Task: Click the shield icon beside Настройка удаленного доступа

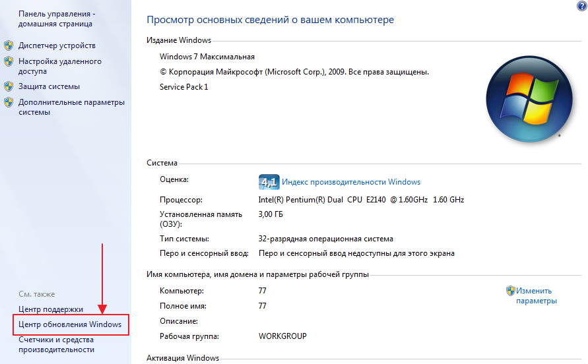Action: pos(9,61)
